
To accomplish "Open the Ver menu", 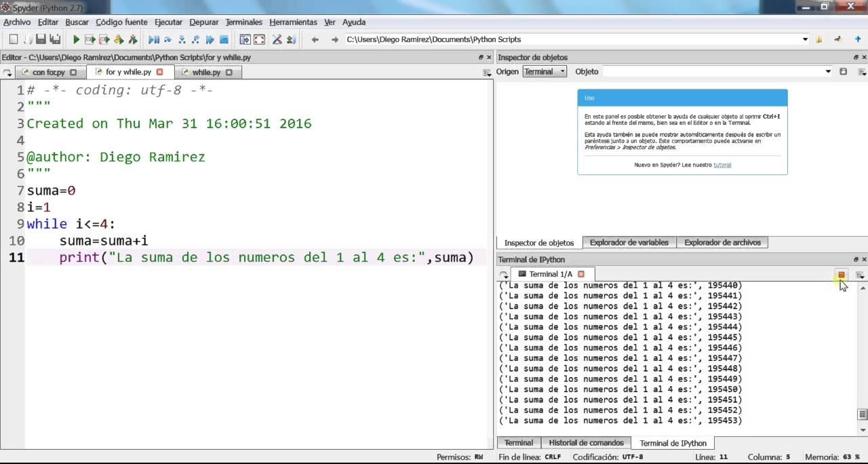I will (330, 22).
